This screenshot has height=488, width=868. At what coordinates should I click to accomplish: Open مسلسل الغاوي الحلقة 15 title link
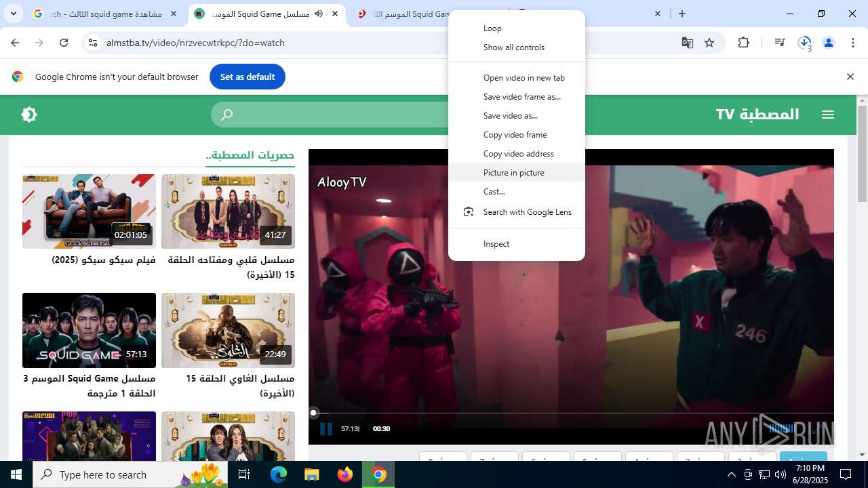240,386
